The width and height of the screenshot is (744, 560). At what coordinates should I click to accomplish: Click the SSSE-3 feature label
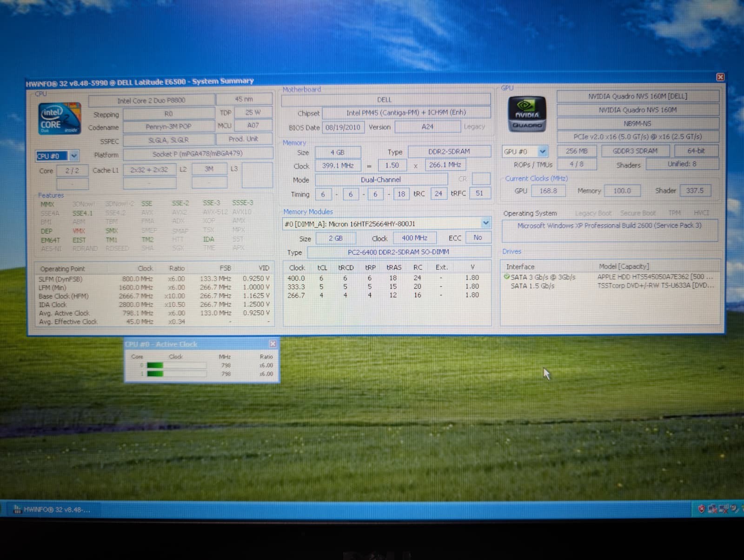pyautogui.click(x=243, y=203)
